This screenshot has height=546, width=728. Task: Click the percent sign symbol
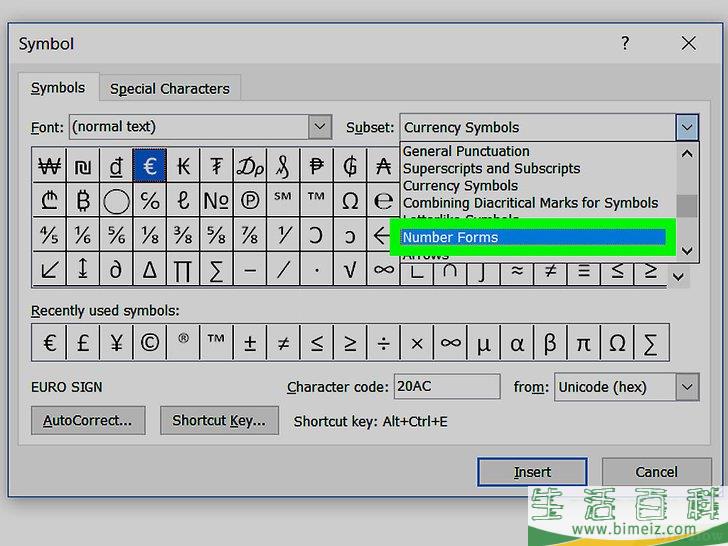pos(150,201)
